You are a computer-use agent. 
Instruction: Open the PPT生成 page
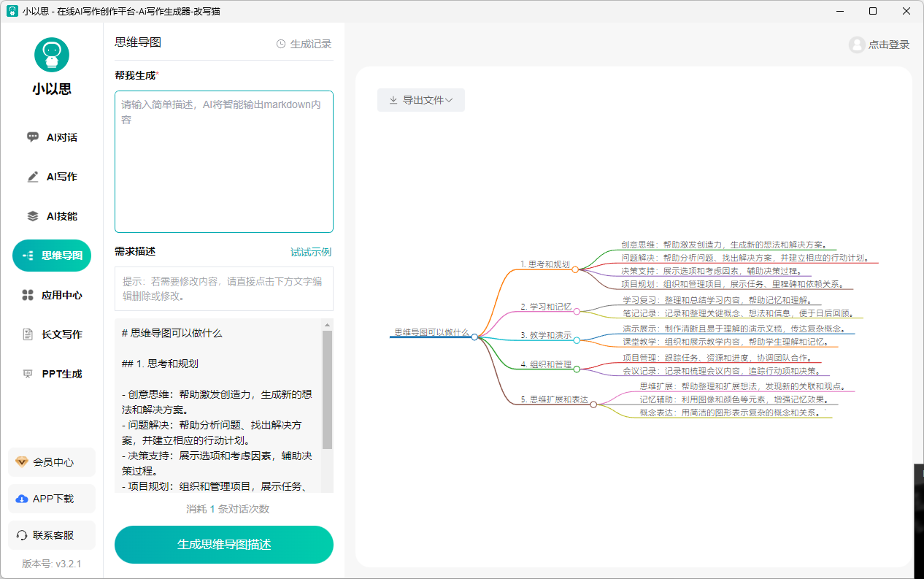coord(52,374)
